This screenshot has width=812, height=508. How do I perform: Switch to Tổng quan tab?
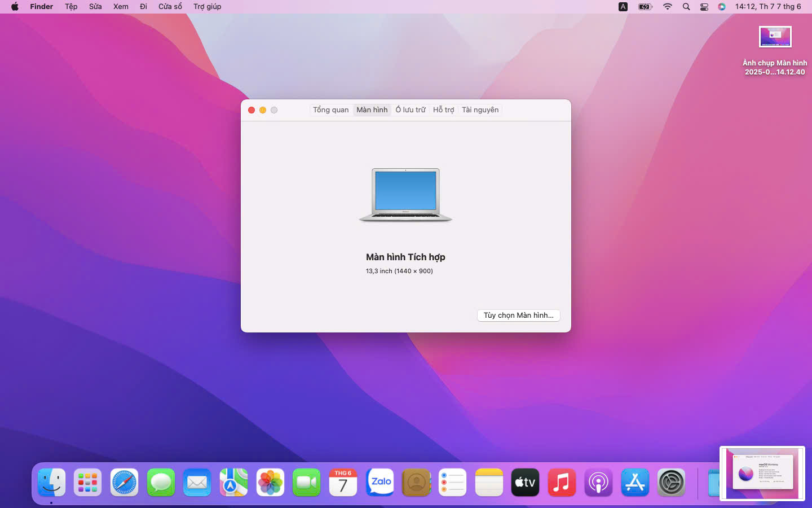click(331, 110)
